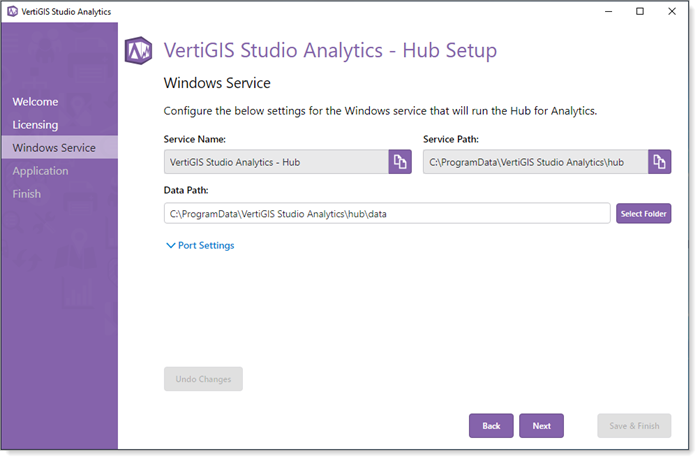Click Save & Finish

click(x=634, y=426)
